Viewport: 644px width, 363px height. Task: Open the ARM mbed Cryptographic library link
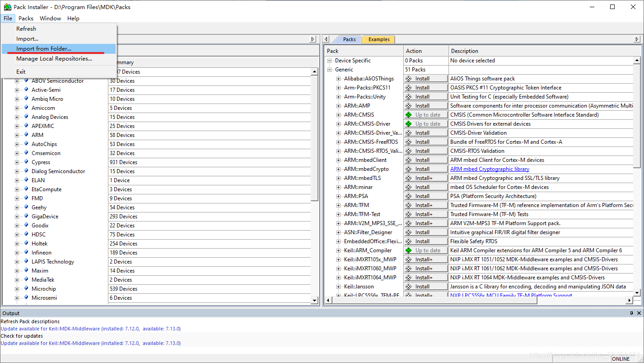click(490, 169)
